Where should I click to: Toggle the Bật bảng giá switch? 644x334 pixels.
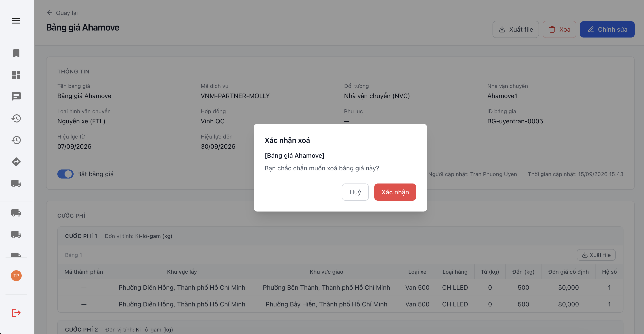click(65, 174)
